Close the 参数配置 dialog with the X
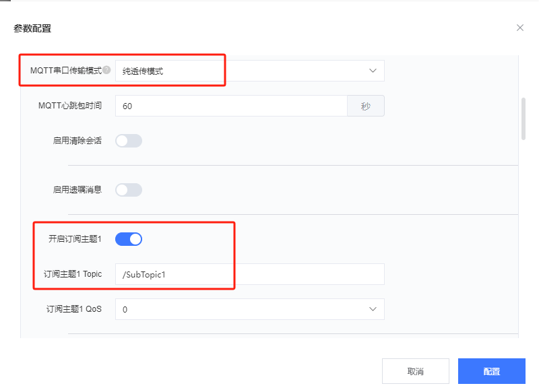This screenshot has height=392, width=539. 519,28
